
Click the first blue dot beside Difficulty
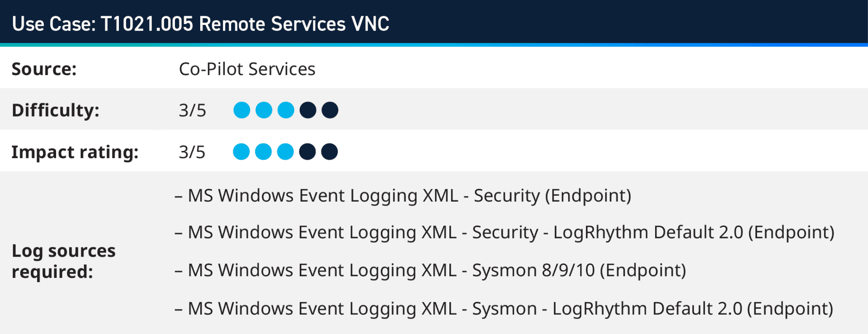[x=241, y=110]
